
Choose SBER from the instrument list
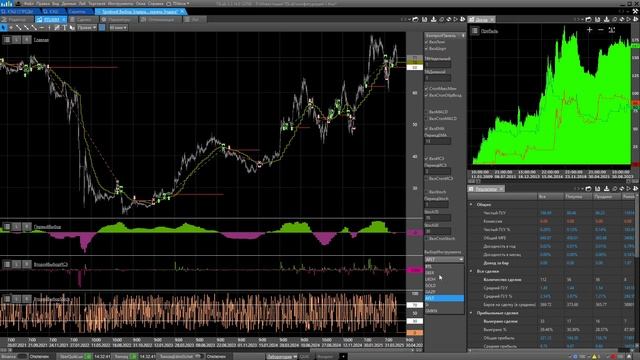pyautogui.click(x=444, y=273)
